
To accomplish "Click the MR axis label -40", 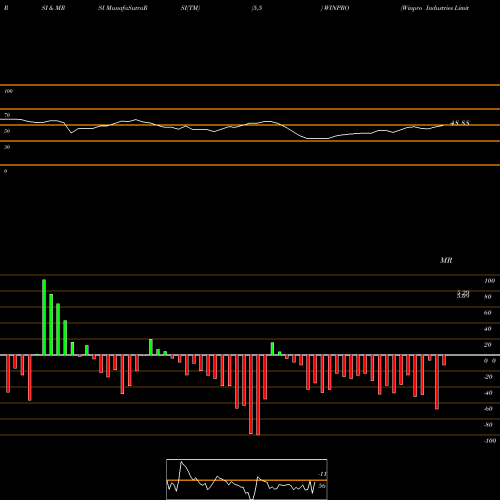I will coord(488,393).
